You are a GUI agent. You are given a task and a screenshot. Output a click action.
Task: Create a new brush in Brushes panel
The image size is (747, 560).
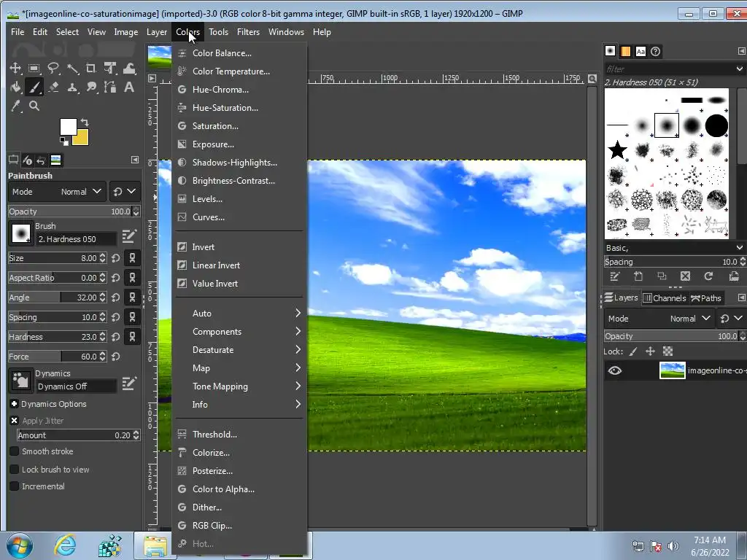click(x=638, y=276)
